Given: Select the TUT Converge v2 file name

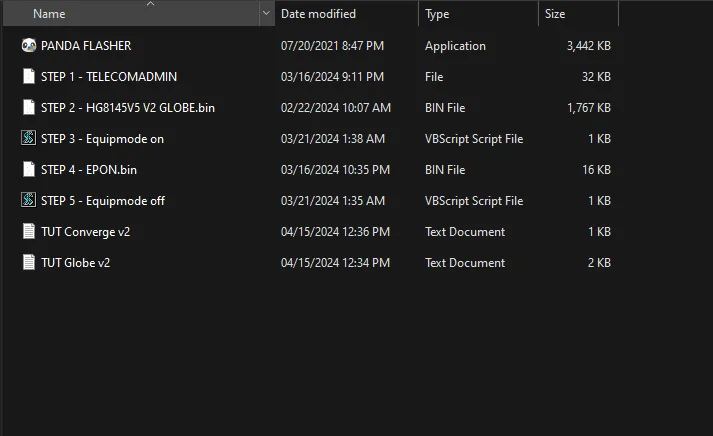Looking at the screenshot, I should (85, 232).
